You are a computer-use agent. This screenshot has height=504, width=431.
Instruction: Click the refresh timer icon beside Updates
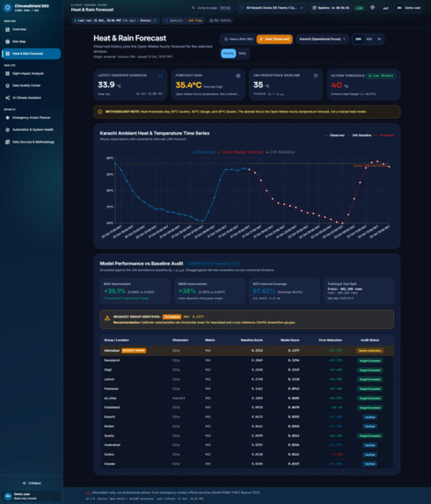pyautogui.click(x=314, y=8)
